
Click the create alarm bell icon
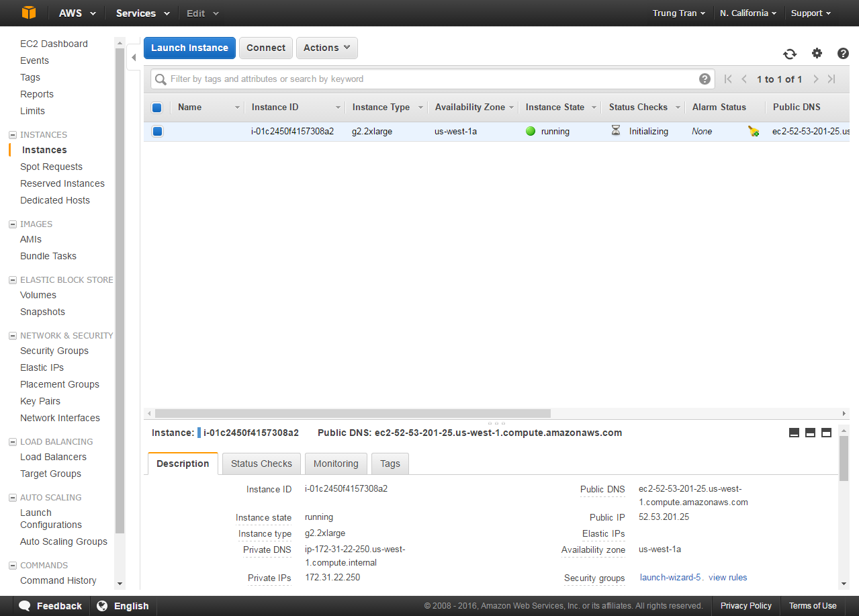click(754, 131)
